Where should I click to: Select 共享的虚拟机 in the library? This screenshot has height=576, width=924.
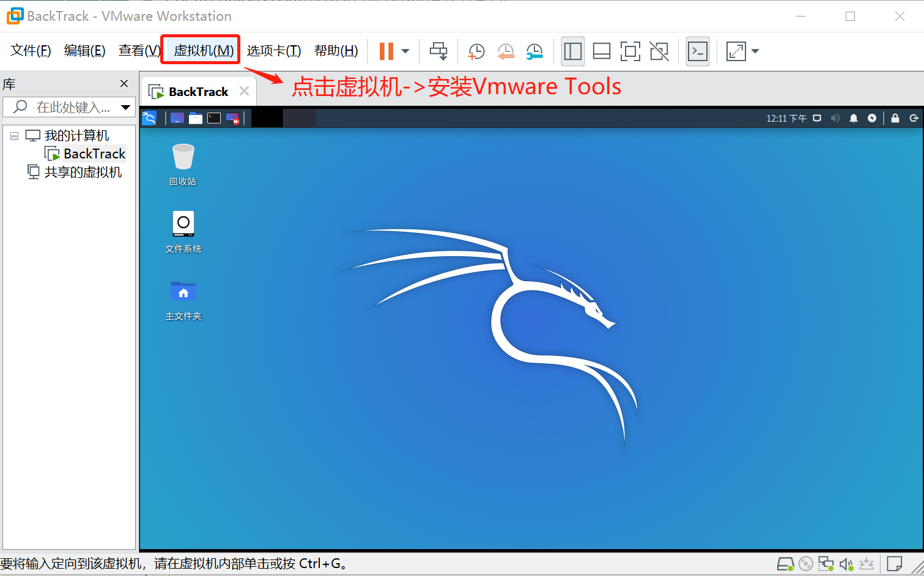point(83,172)
